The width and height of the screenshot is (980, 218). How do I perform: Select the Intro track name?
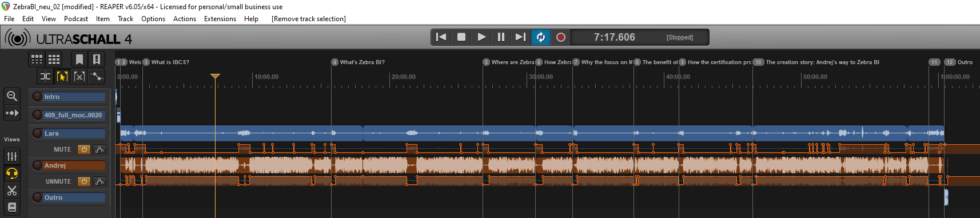coord(74,97)
